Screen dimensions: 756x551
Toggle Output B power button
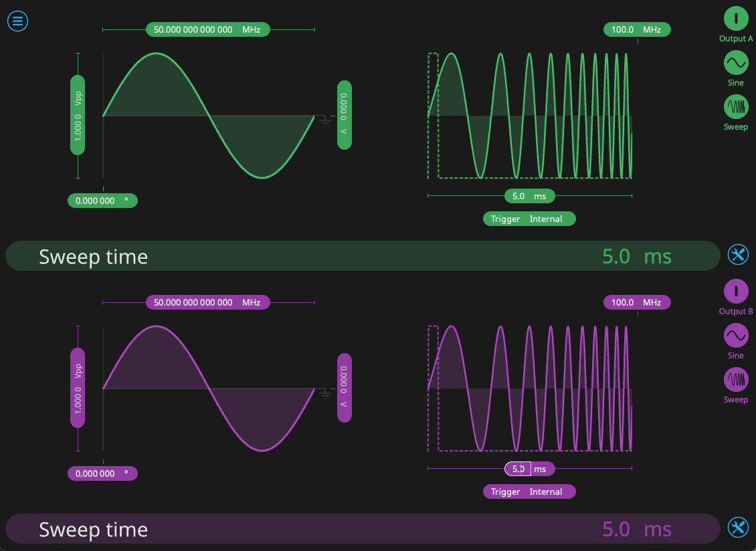736,291
